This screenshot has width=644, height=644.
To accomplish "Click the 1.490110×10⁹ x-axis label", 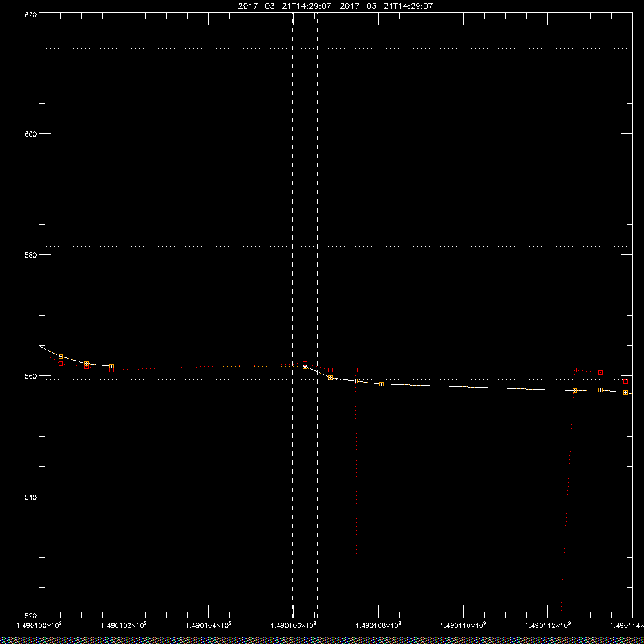I will (463, 625).
